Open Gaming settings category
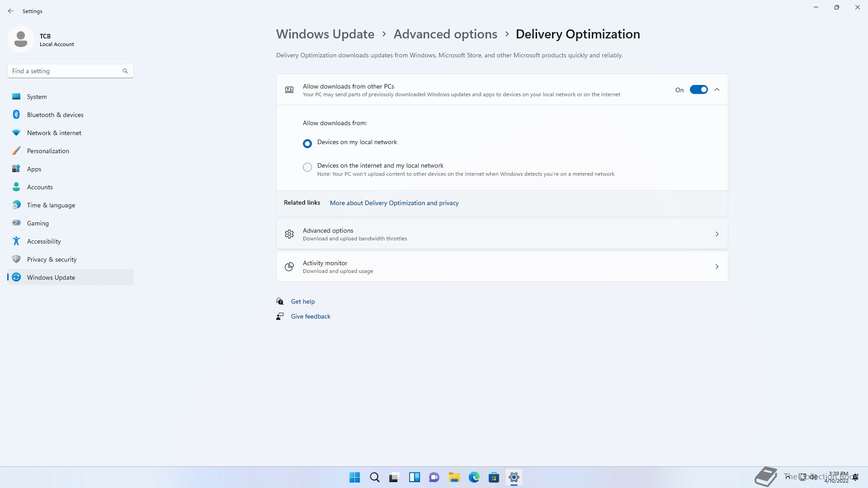Viewport: 868px width, 488px height. [x=71, y=223]
